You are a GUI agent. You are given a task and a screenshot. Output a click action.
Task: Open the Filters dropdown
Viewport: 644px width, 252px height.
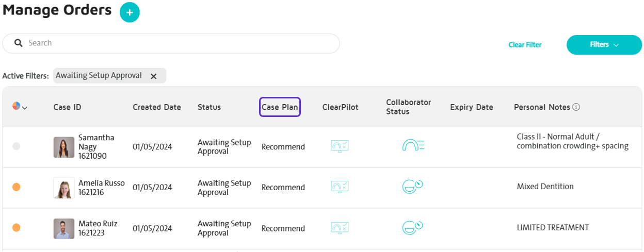(604, 45)
